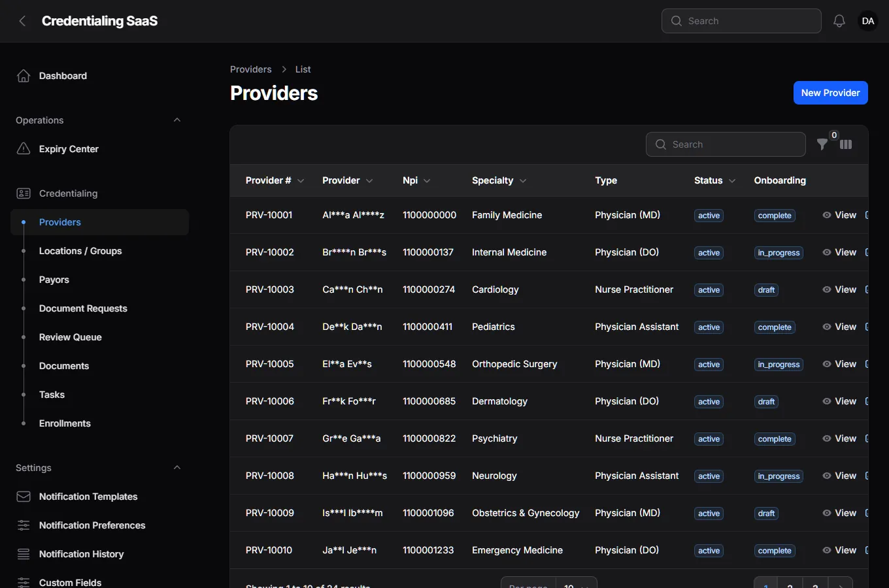This screenshot has height=588, width=889.
Task: Sort by the Provider name column
Action: point(348,180)
